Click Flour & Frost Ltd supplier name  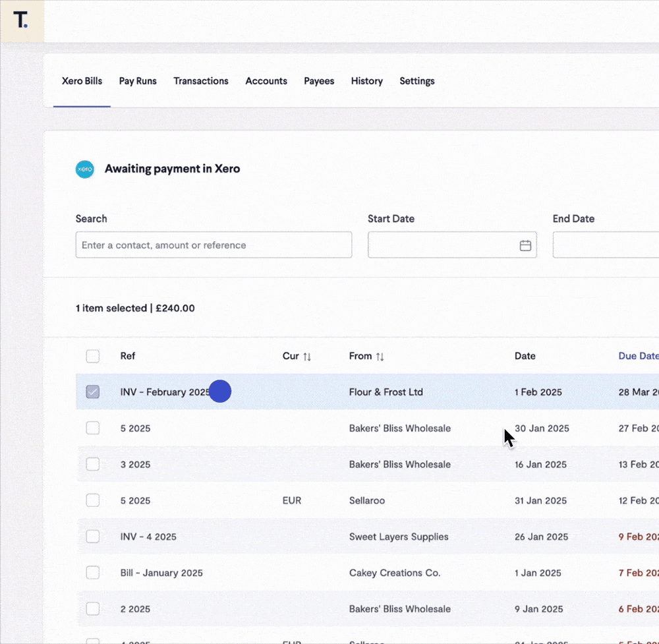tap(386, 392)
